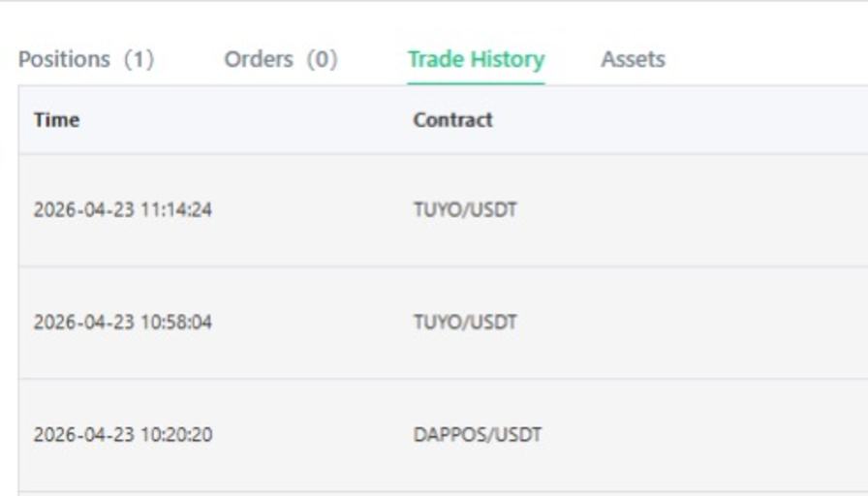Click the orders count (0) badge
The image size is (868, 496).
tap(323, 59)
